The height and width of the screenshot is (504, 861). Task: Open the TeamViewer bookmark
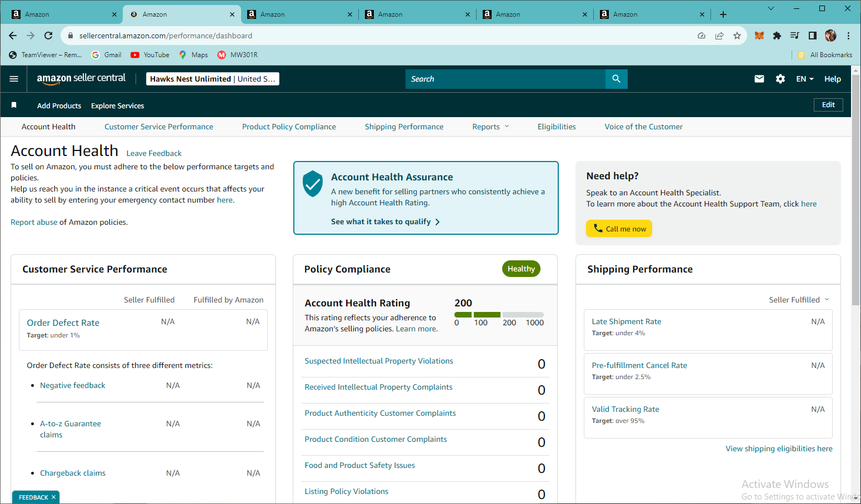point(45,55)
